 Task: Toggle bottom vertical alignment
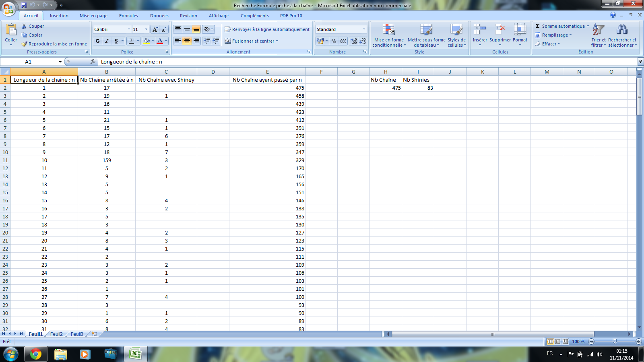tap(196, 29)
